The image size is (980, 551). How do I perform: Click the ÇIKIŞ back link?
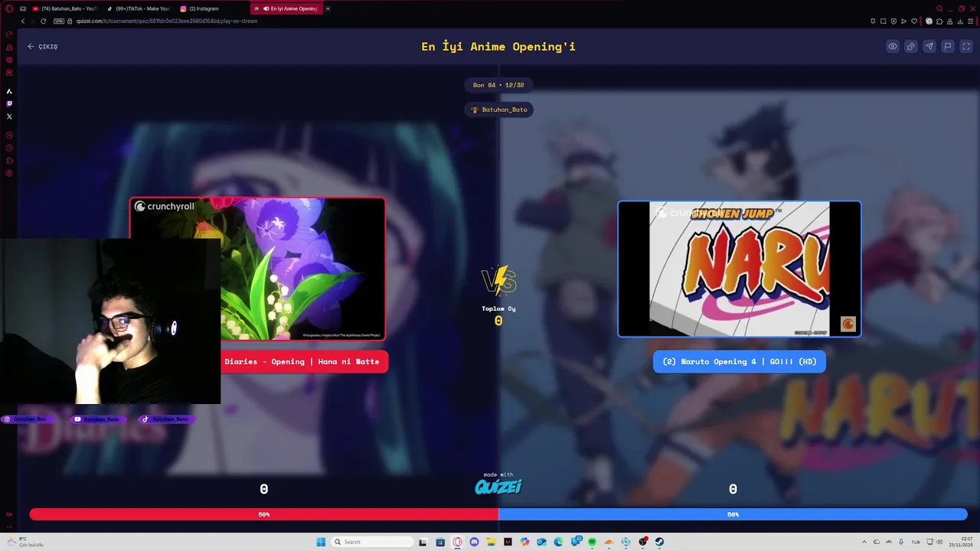(43, 47)
